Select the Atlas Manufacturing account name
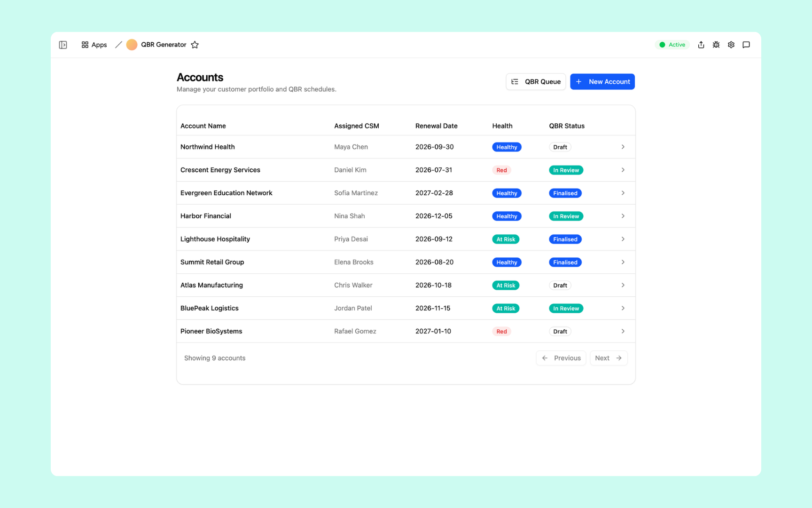812x508 pixels. [212, 285]
